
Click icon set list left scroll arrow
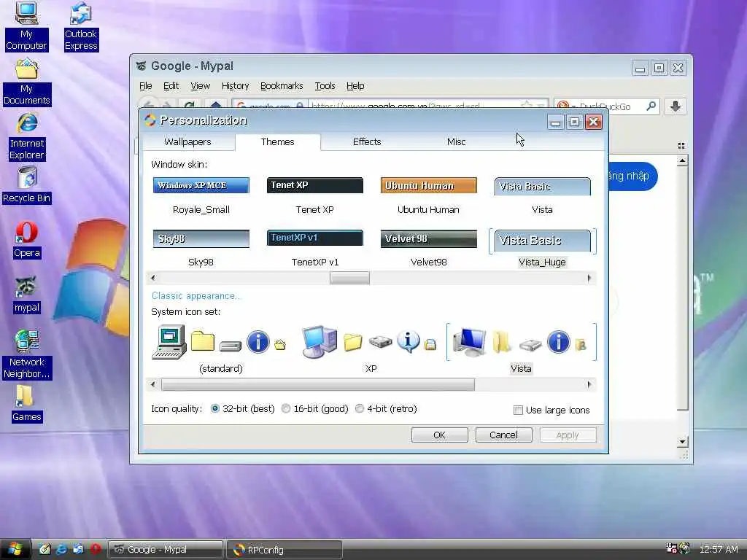(152, 384)
